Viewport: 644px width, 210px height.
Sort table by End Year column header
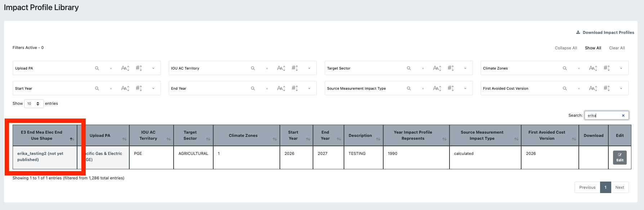(328, 135)
